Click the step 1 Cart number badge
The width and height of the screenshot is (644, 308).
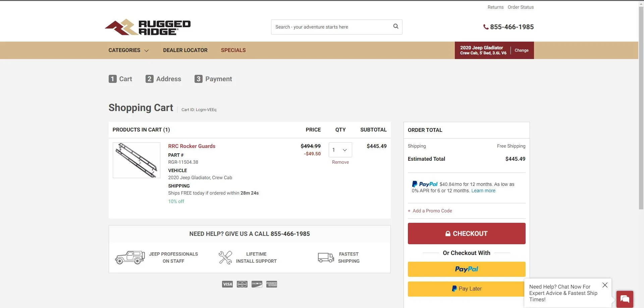coord(113,79)
